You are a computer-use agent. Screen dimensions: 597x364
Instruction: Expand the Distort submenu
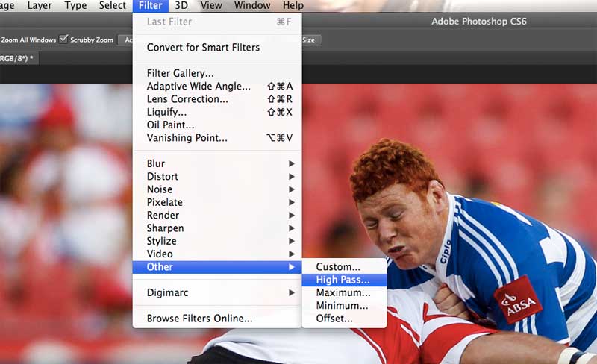(x=217, y=176)
